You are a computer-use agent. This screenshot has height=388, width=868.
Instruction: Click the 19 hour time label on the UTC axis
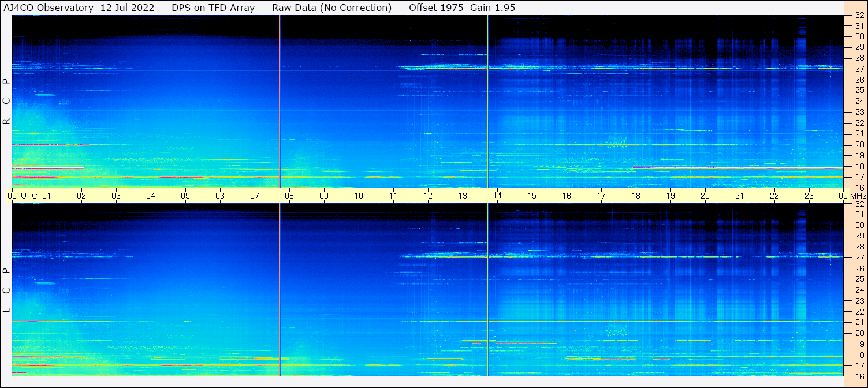(670, 196)
